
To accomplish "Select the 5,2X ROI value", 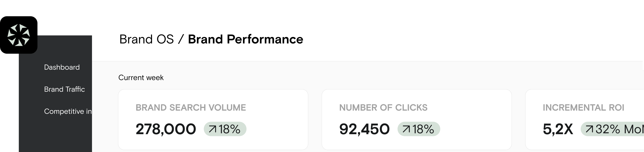I will tap(558, 129).
